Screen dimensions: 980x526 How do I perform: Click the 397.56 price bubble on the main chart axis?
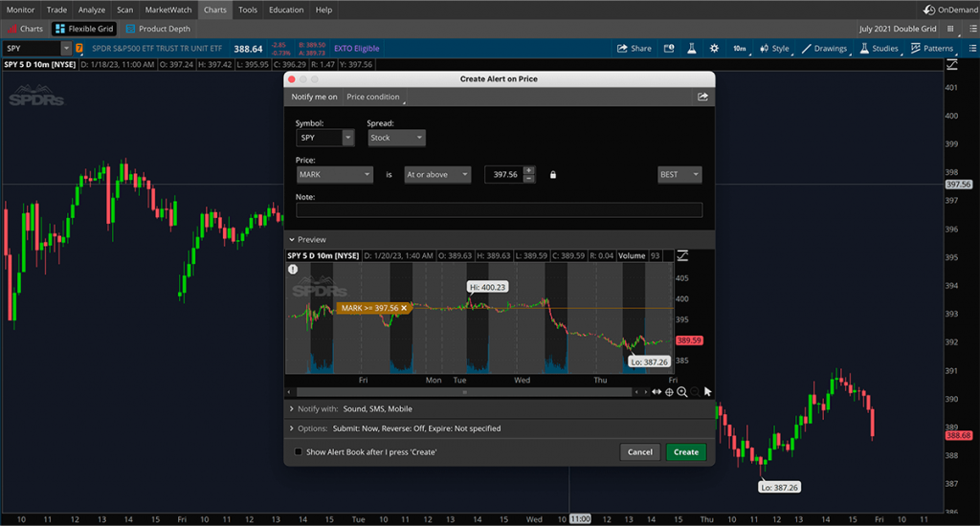click(x=958, y=185)
